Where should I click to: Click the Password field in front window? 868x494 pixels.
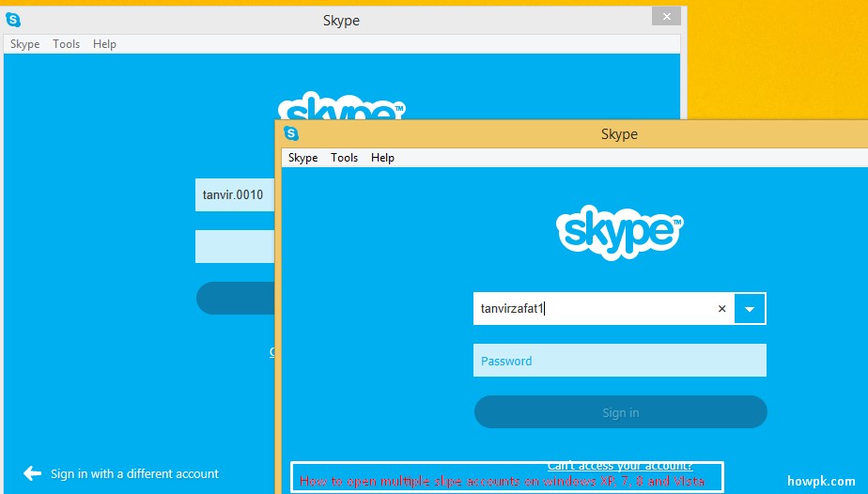coord(620,361)
